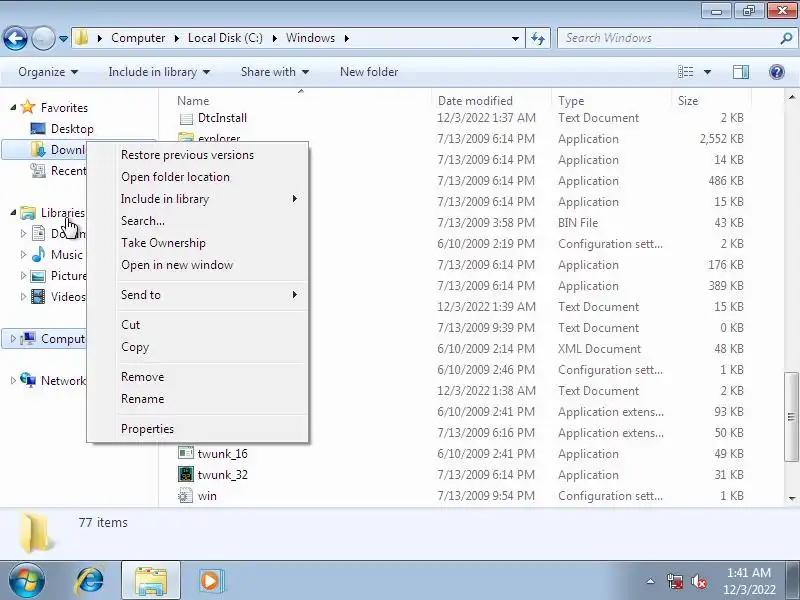Open the Windows Start orb
800x600 pixels.
tap(26, 581)
